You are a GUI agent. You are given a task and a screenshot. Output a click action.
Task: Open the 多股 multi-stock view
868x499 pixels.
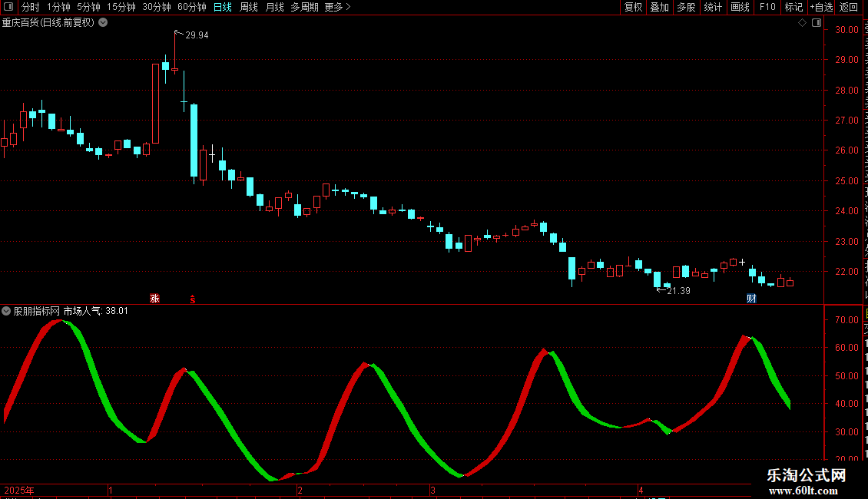click(686, 7)
